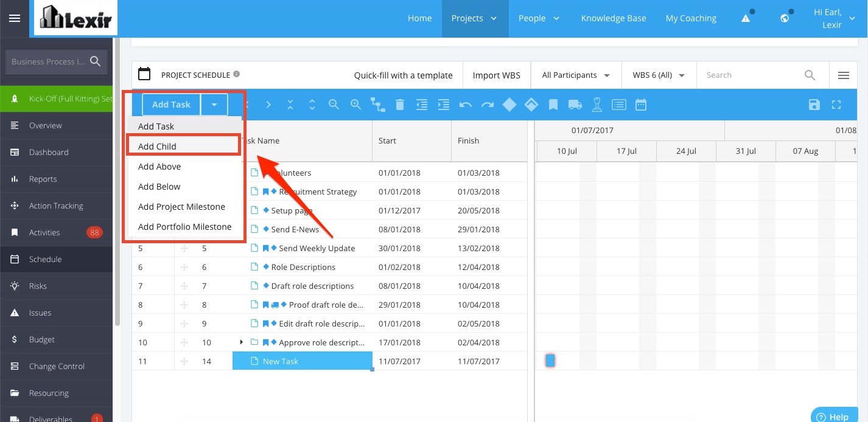Open Activities in the sidebar
This screenshot has height=422, width=868.
pyautogui.click(x=56, y=232)
